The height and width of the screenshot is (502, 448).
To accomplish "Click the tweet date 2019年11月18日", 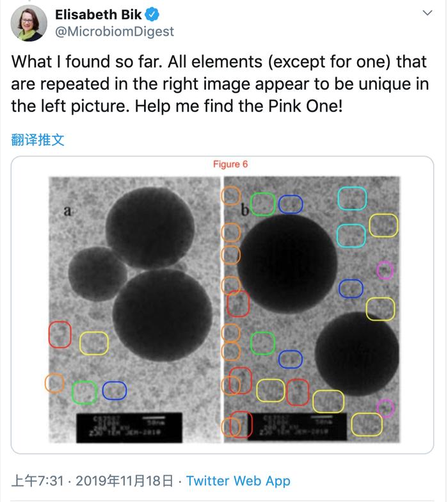I will click(x=125, y=481).
